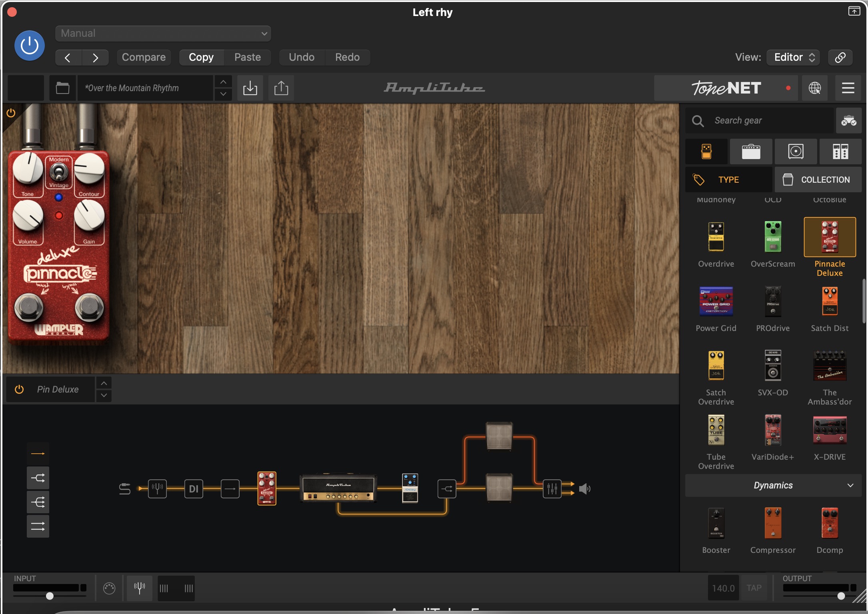
Task: Click the TAP tempo button
Action: (754, 588)
